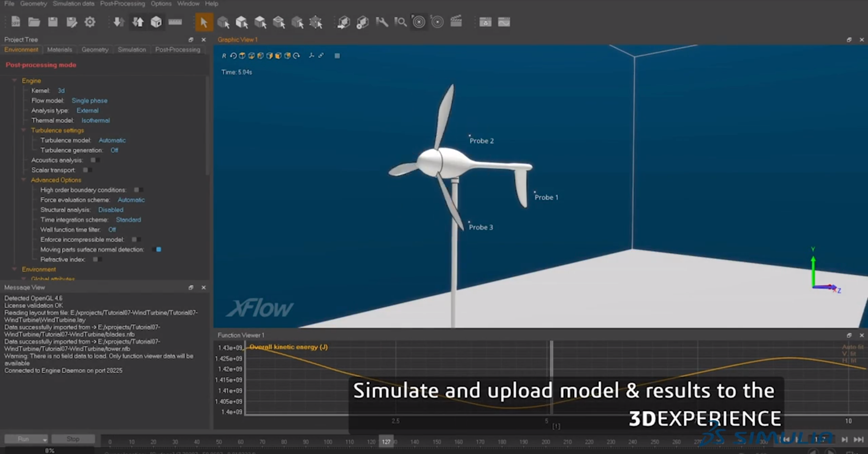Collapse the Engine tree node
This screenshot has height=454, width=868.
14,80
